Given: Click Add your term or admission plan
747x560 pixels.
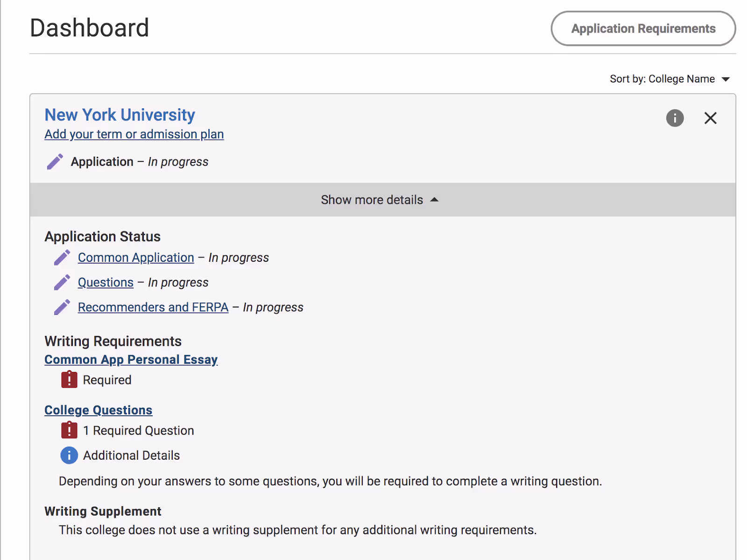Looking at the screenshot, I should tap(134, 134).
